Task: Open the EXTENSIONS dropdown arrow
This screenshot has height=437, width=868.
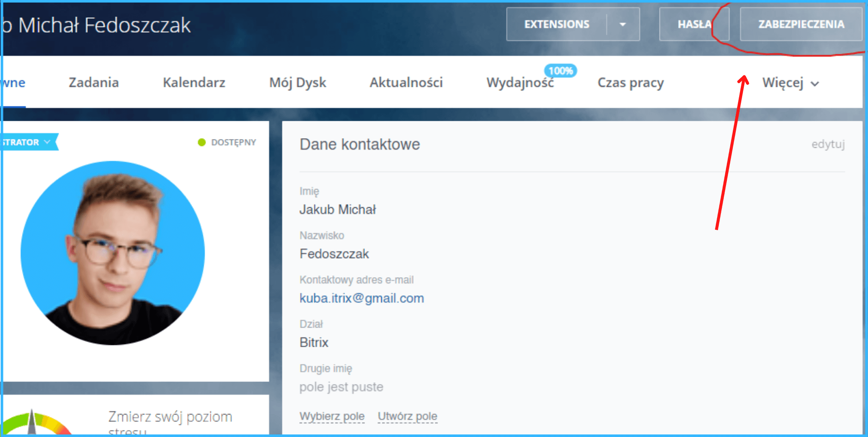Action: [622, 25]
